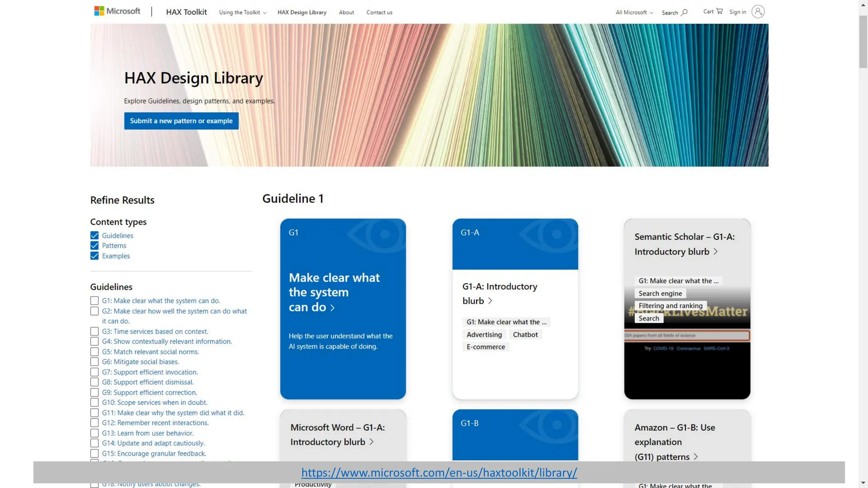Check G14: Update and adapt cautiously
868x488 pixels.
click(x=95, y=443)
